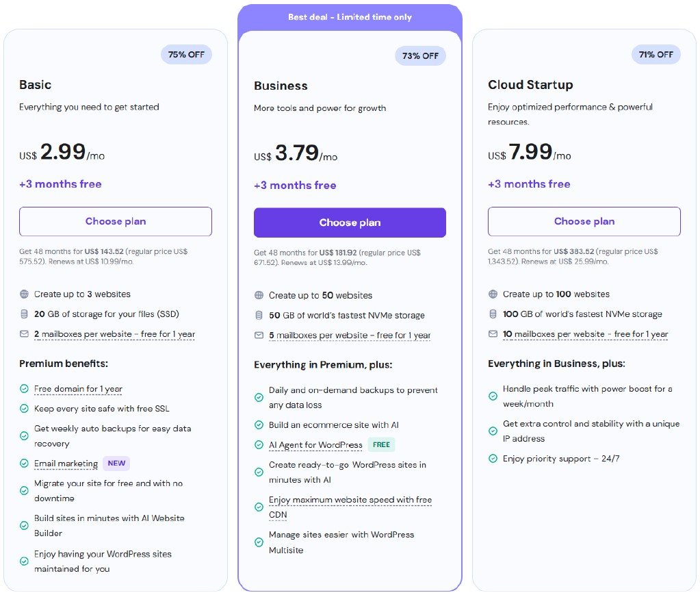This screenshot has height=595, width=700.
Task: Click the envelope icon beside Cloud Startup's mailboxes feature
Action: [493, 334]
